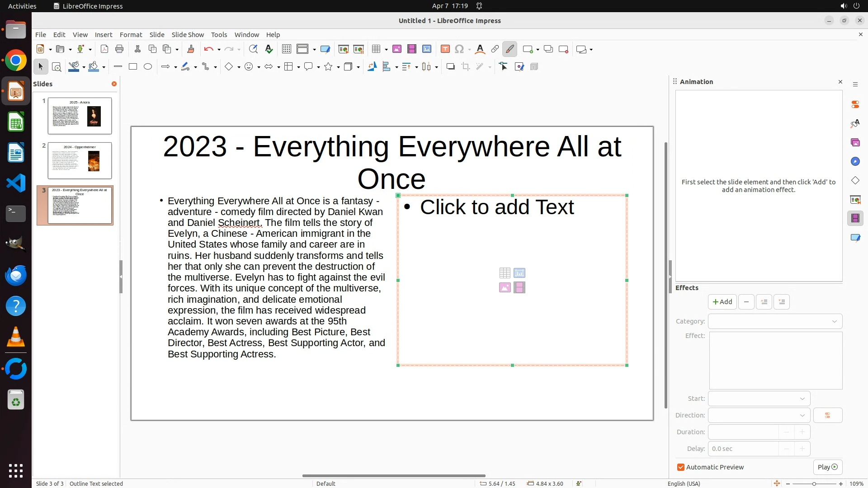
Task: Toggle the Show Draw Functions highlighter button
Action: (x=510, y=49)
